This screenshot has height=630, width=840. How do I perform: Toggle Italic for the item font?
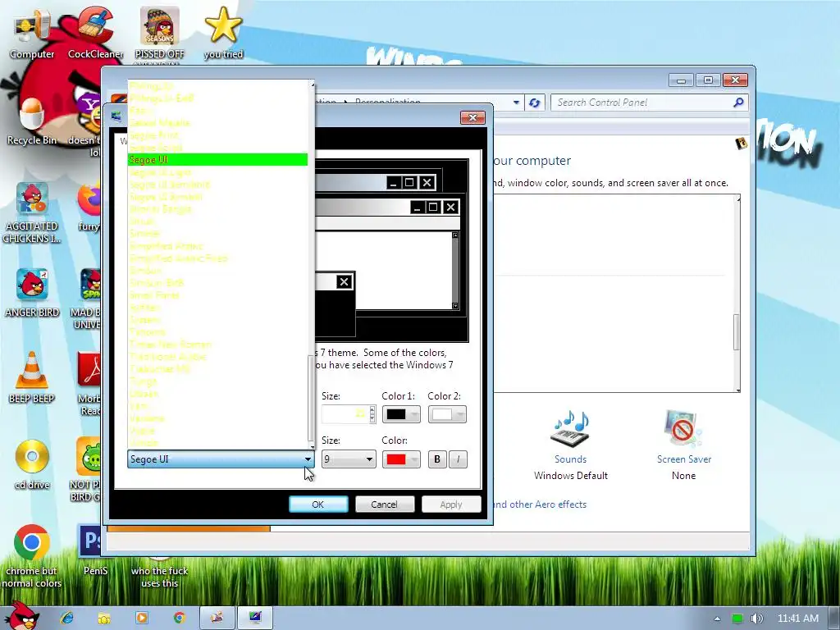458,459
